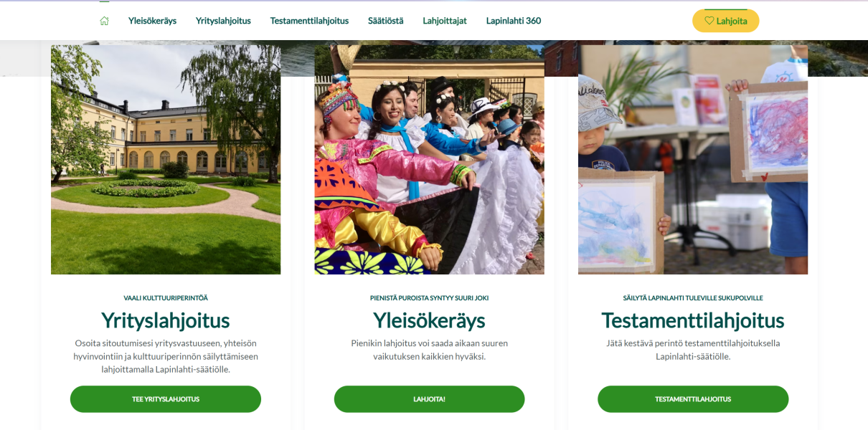Select Säätiöstä in the navigation bar
Screen dimensions: 868x430
tap(385, 21)
